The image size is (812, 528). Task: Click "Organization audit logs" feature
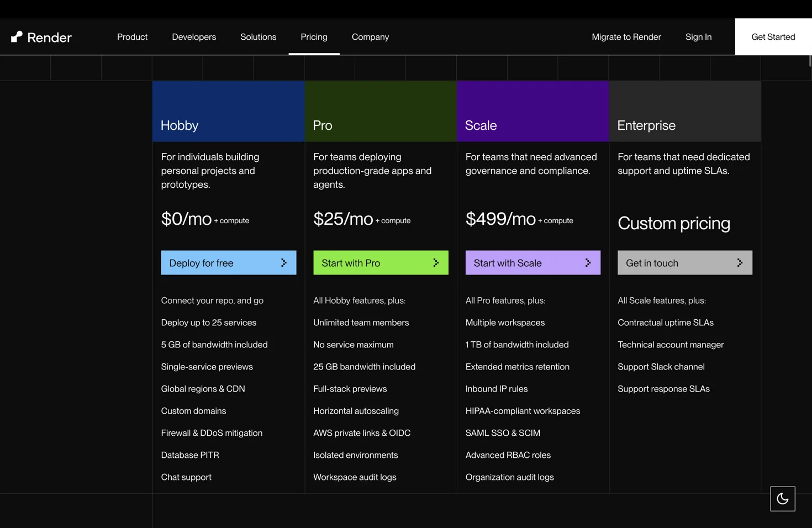(x=510, y=477)
